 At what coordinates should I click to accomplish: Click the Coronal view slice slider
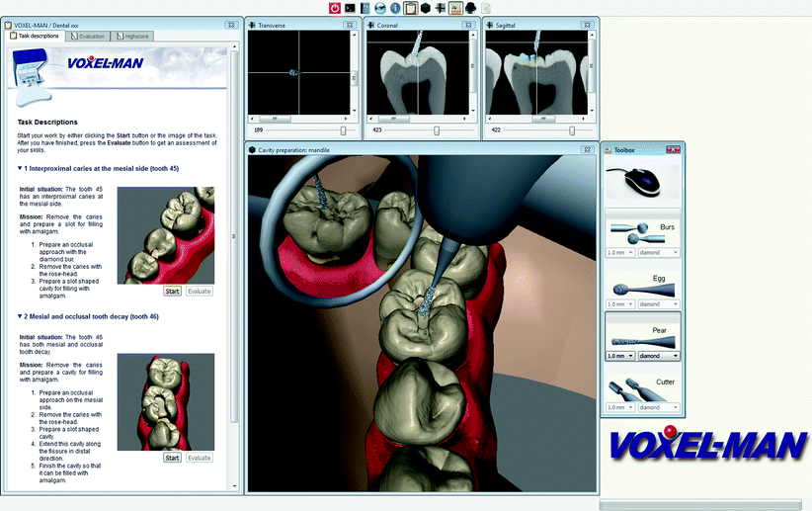tap(437, 129)
